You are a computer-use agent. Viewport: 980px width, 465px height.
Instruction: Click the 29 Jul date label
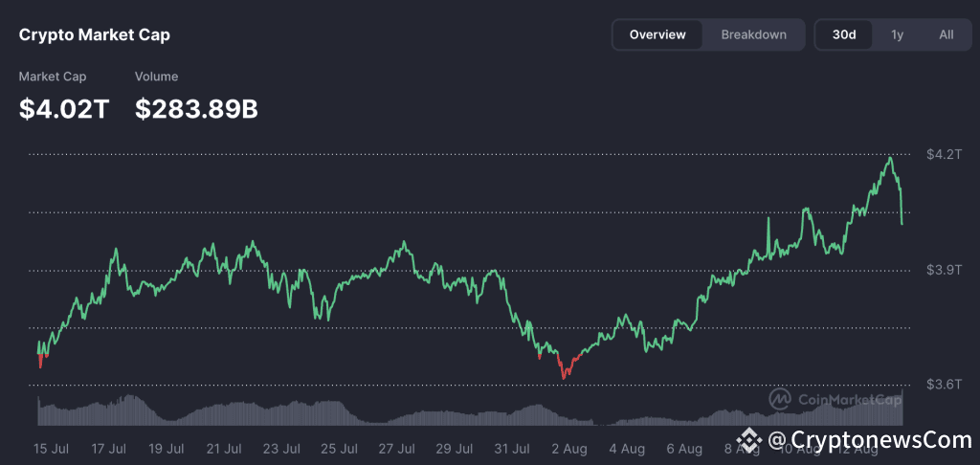[454, 449]
